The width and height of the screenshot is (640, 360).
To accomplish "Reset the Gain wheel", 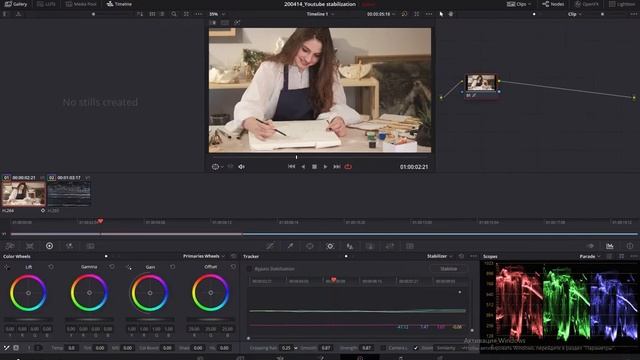I will [172, 267].
